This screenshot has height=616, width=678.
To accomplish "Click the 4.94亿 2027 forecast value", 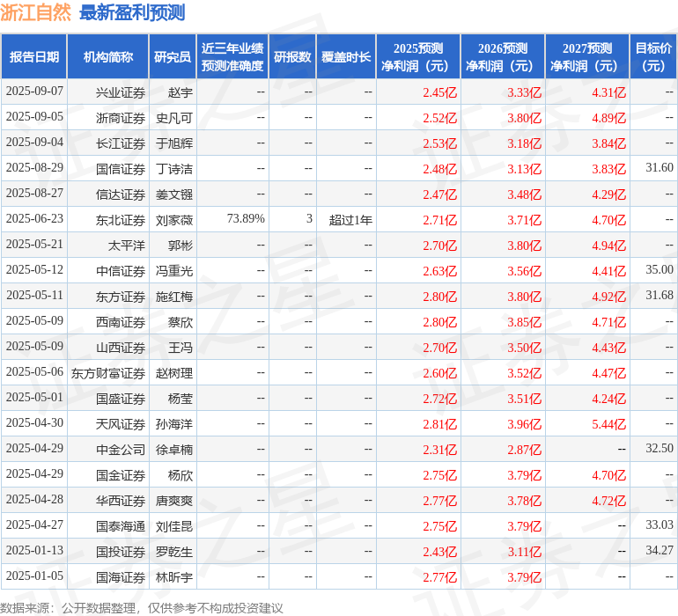I will coord(608,246).
